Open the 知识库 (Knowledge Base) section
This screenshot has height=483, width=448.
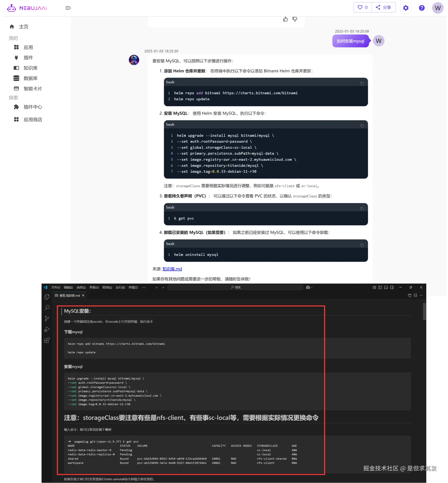coord(30,68)
